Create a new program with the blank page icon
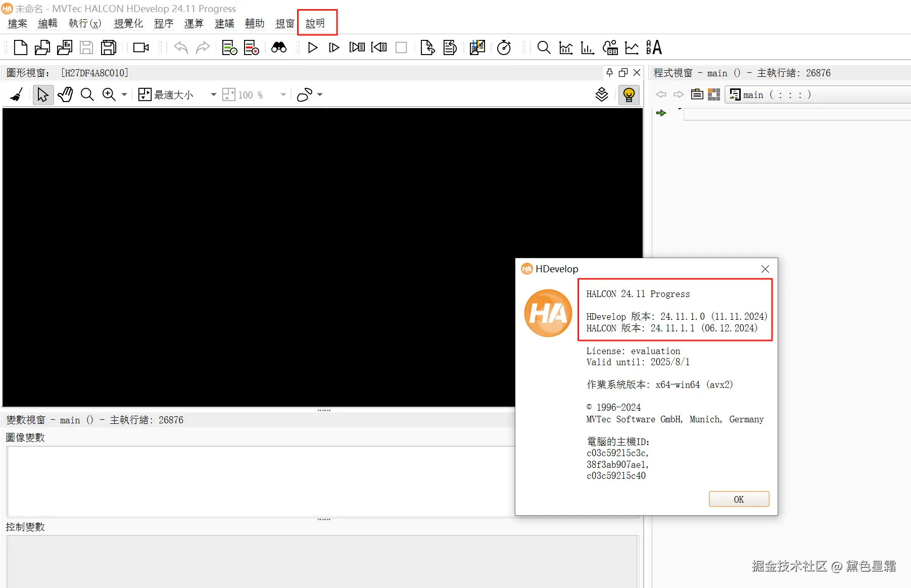The image size is (911, 588). click(x=21, y=47)
